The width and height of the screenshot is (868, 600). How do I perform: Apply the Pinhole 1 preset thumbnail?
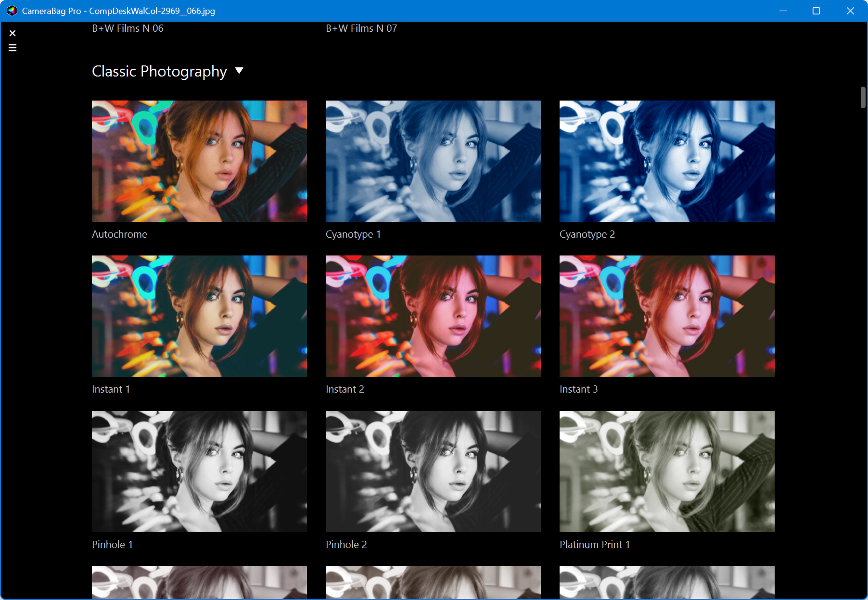(199, 472)
